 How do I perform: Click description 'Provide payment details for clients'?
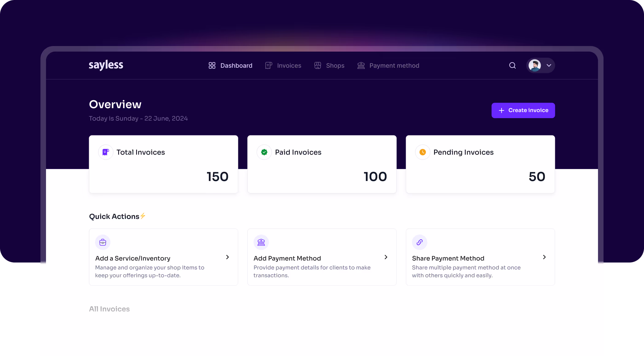(312, 271)
